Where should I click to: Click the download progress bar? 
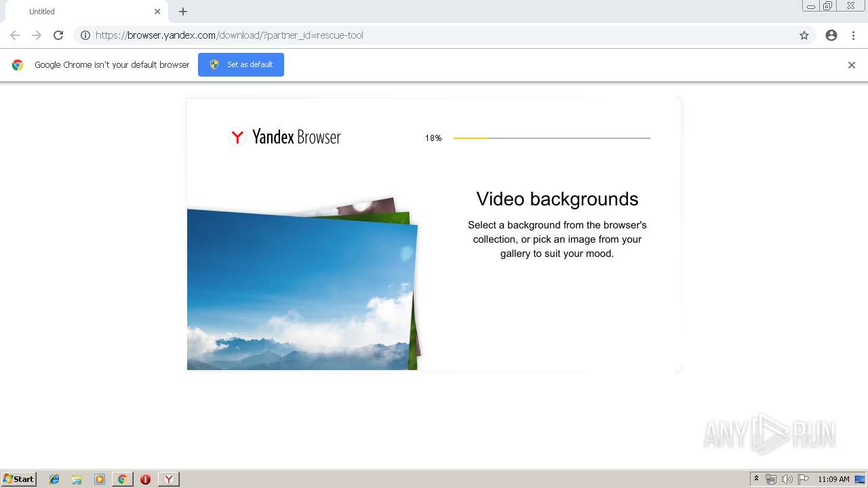[551, 138]
